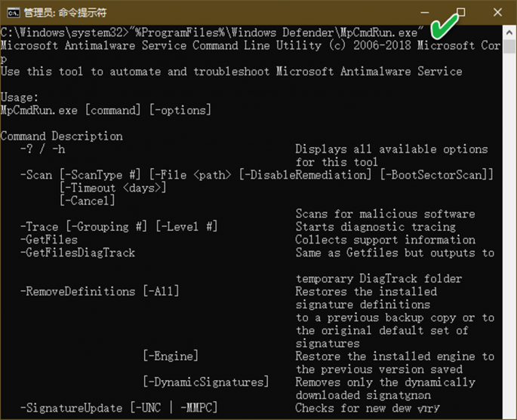Click the "-? / -h" help option

tap(43, 149)
